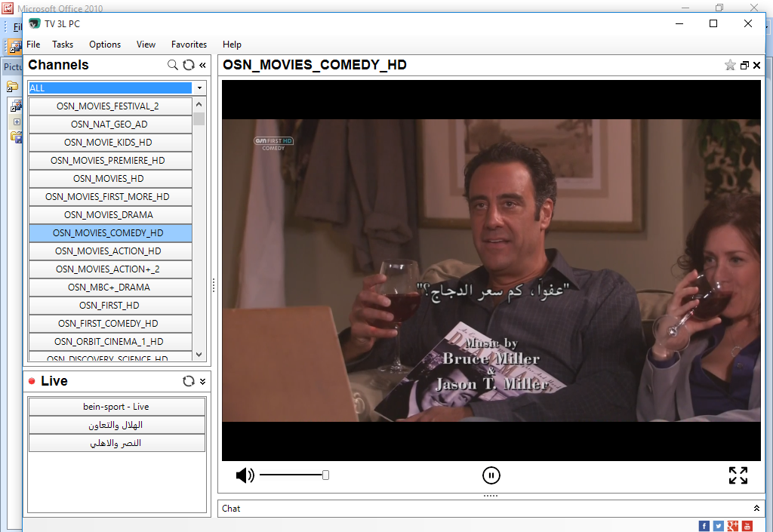Select channel OSN_MOVIES_FESTIVAL_2
Screen dimensions: 773x532
pyautogui.click(x=110, y=106)
